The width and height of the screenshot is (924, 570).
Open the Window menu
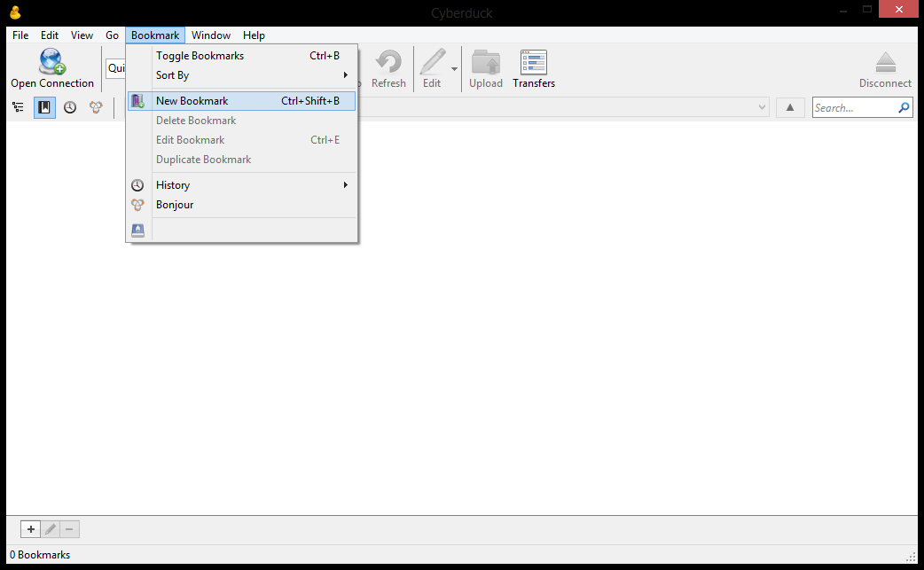tap(211, 35)
